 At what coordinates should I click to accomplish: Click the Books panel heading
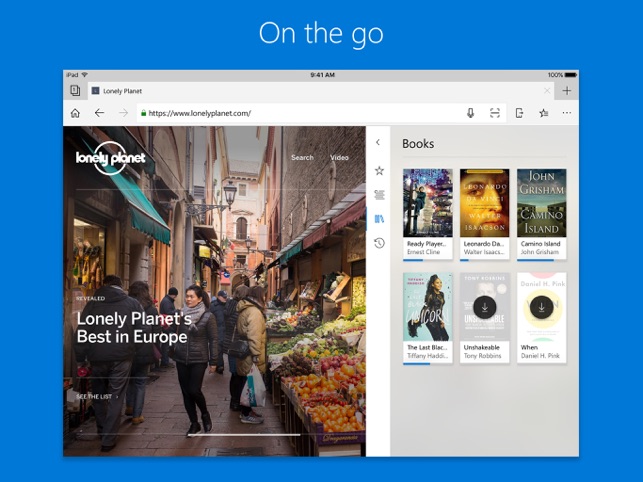point(418,144)
